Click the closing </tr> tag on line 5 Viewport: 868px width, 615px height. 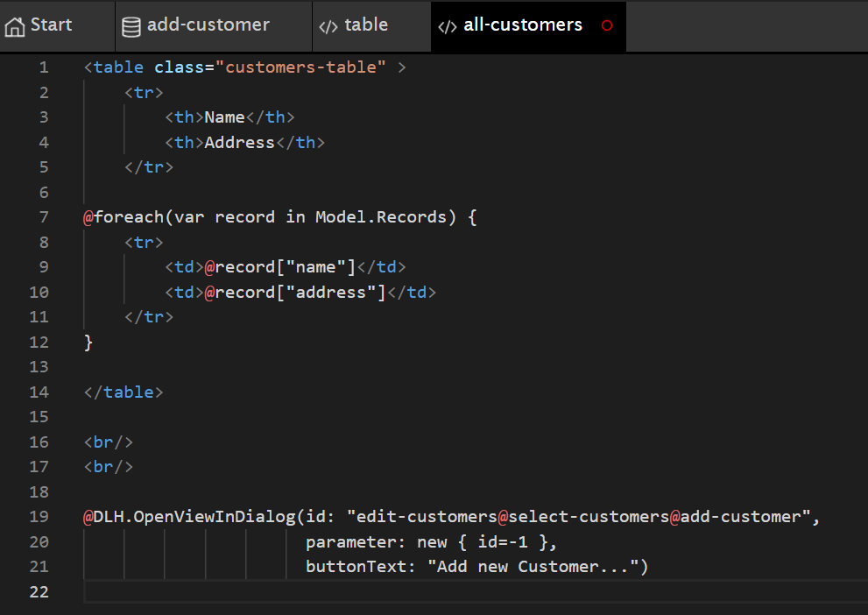click(149, 167)
